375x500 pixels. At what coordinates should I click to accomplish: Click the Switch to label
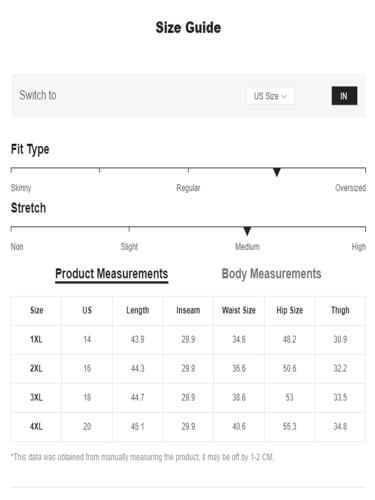click(x=38, y=95)
